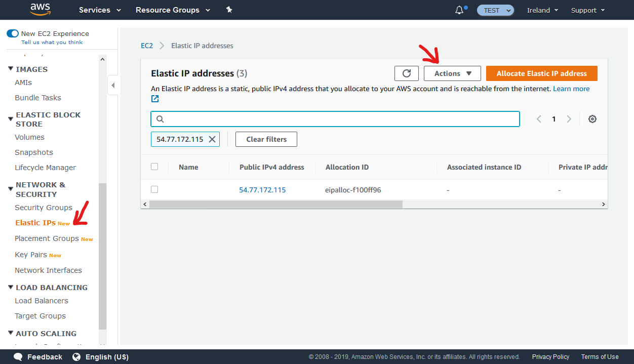Collapse the IMAGES section
This screenshot has width=634, height=364.
11,69
